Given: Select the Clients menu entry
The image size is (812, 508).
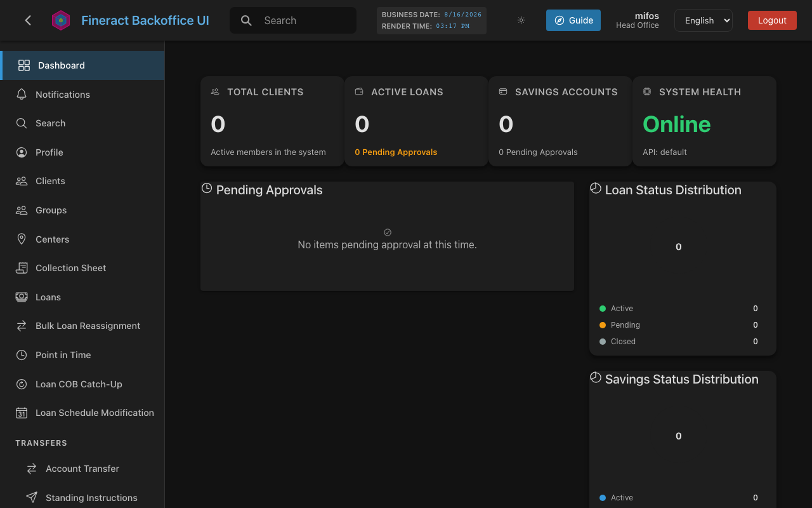Looking at the screenshot, I should (82, 181).
